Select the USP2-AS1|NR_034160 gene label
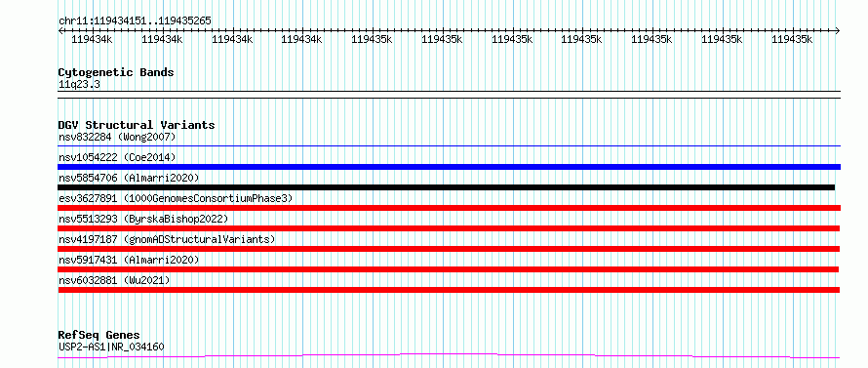This screenshot has width=868, height=368. (x=111, y=347)
